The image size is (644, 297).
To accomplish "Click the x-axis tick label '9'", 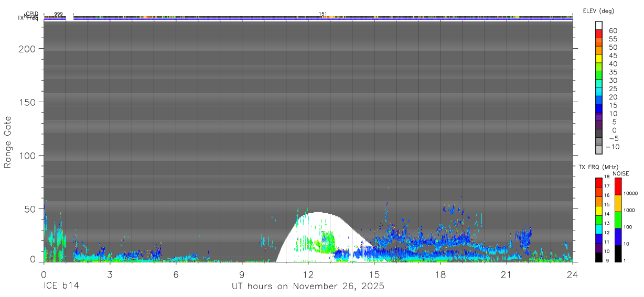I will 242,274.
